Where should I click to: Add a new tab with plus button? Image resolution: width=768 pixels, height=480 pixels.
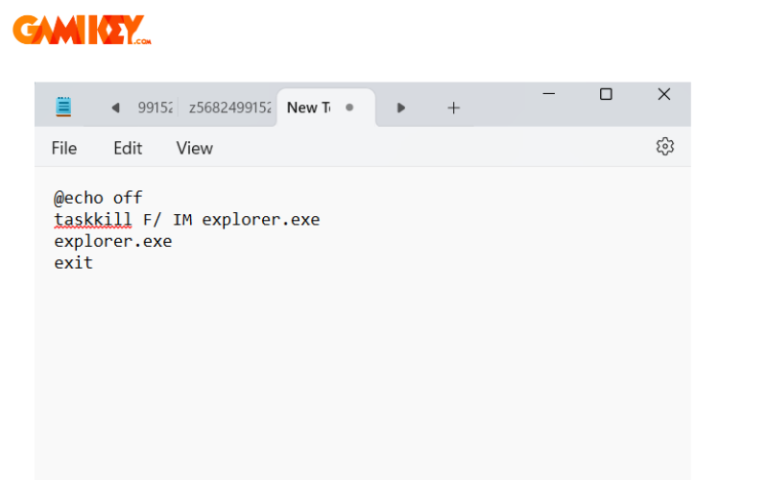click(453, 108)
